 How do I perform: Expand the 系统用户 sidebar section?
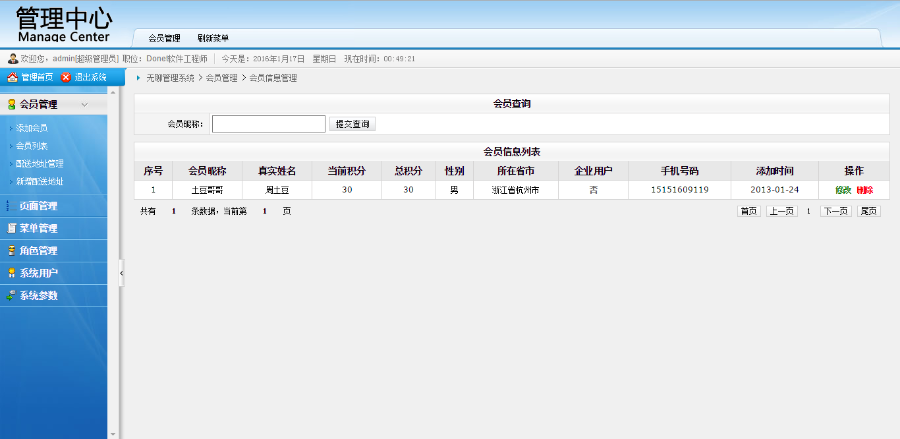coord(53,273)
